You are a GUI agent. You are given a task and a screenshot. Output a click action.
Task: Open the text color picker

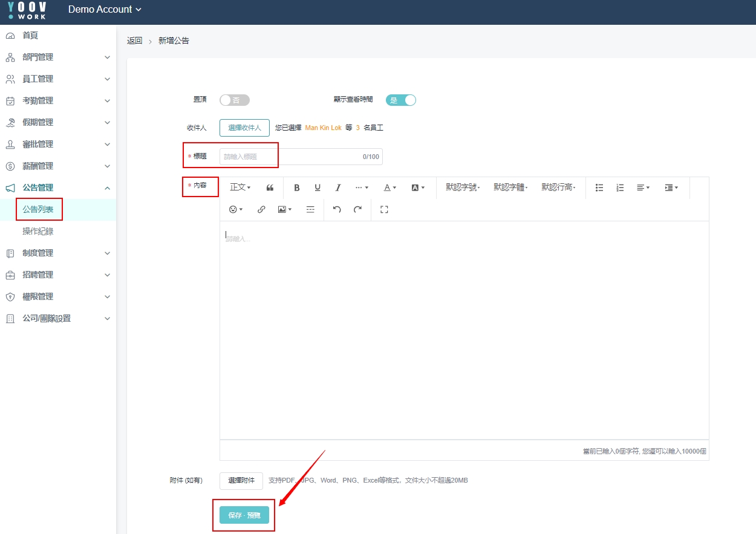pos(390,187)
